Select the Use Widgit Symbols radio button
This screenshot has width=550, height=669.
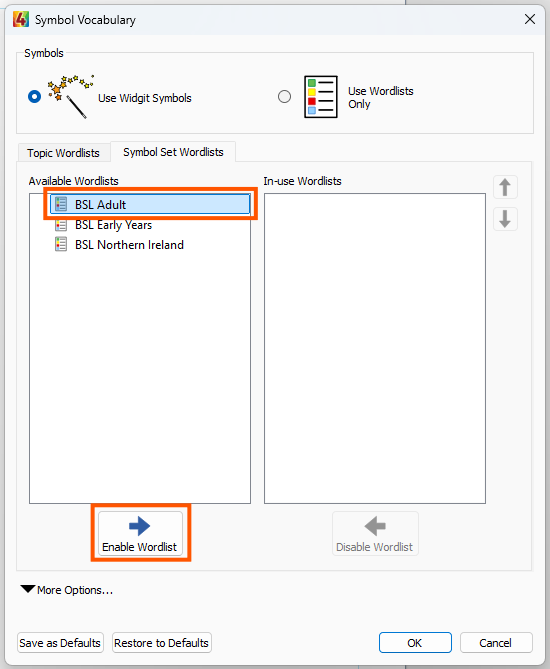pyautogui.click(x=35, y=97)
